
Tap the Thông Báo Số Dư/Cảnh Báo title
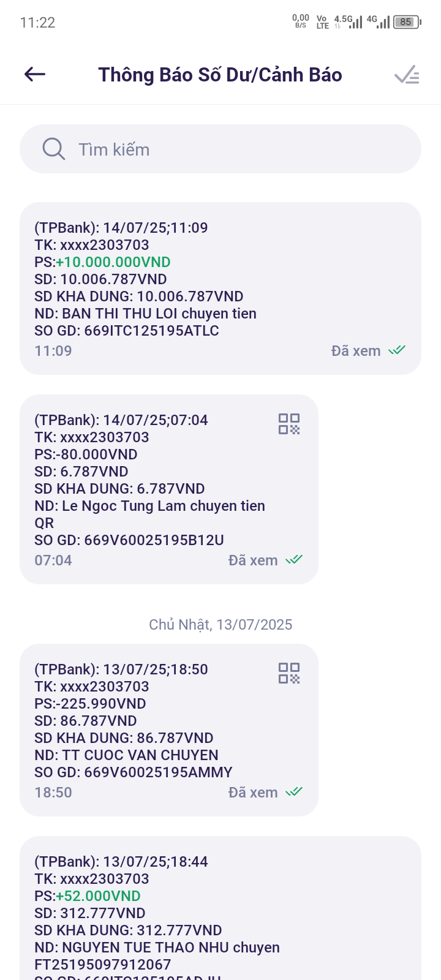(221, 75)
